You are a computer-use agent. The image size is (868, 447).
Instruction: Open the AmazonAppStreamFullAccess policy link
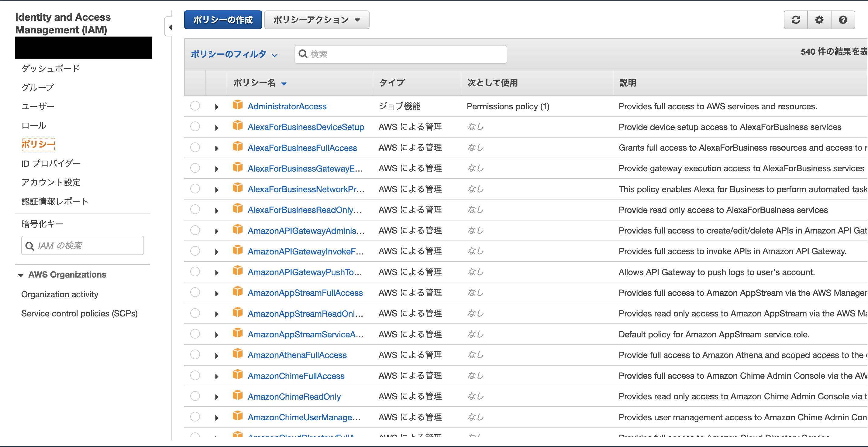(x=305, y=293)
